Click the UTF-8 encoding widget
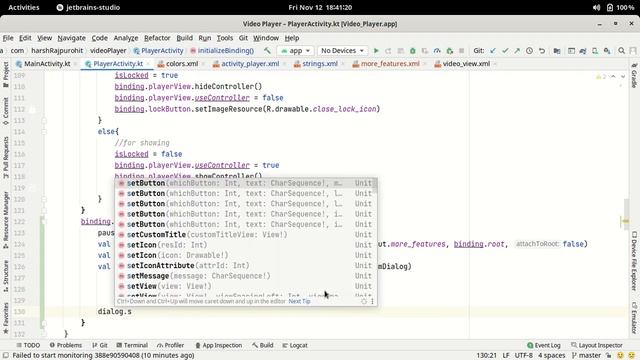Image resolution: width=640 pixels, height=360 pixels. tap(523, 356)
